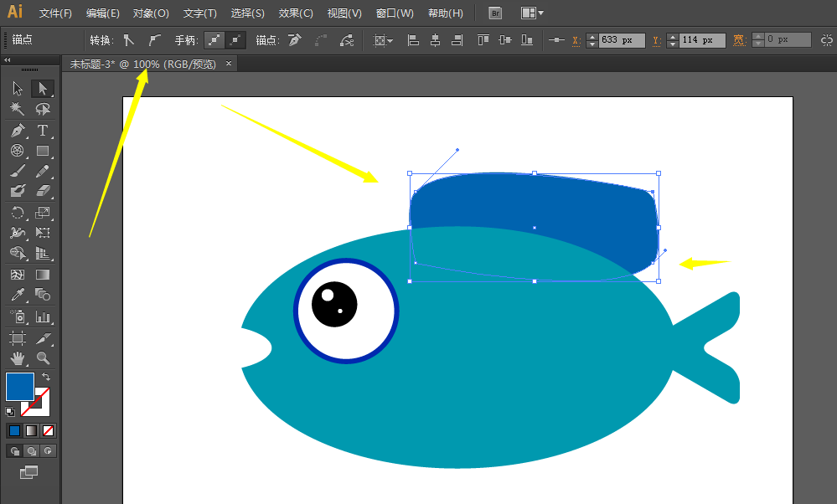Open Adobe Bridge with Br icon
Image resolution: width=837 pixels, height=504 pixels.
(495, 13)
